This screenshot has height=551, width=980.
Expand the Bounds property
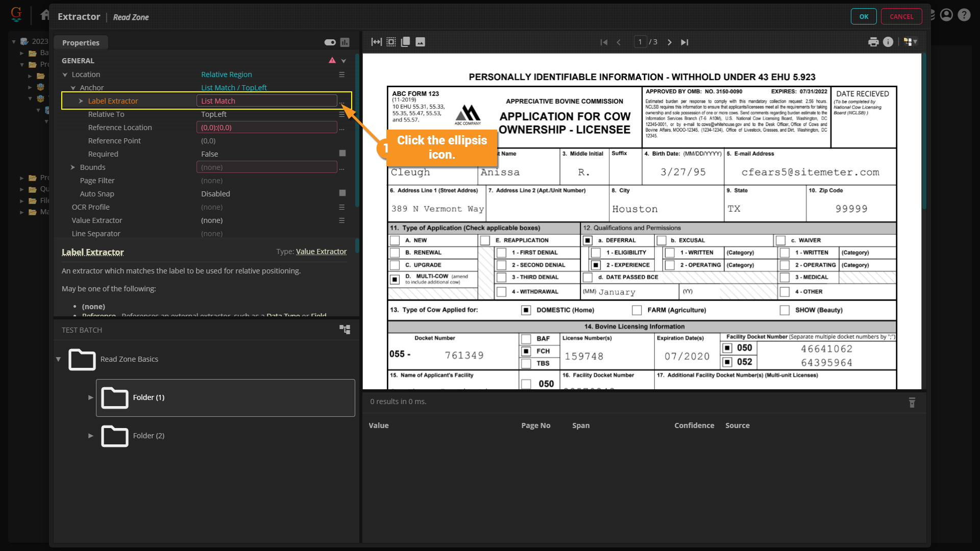click(72, 167)
